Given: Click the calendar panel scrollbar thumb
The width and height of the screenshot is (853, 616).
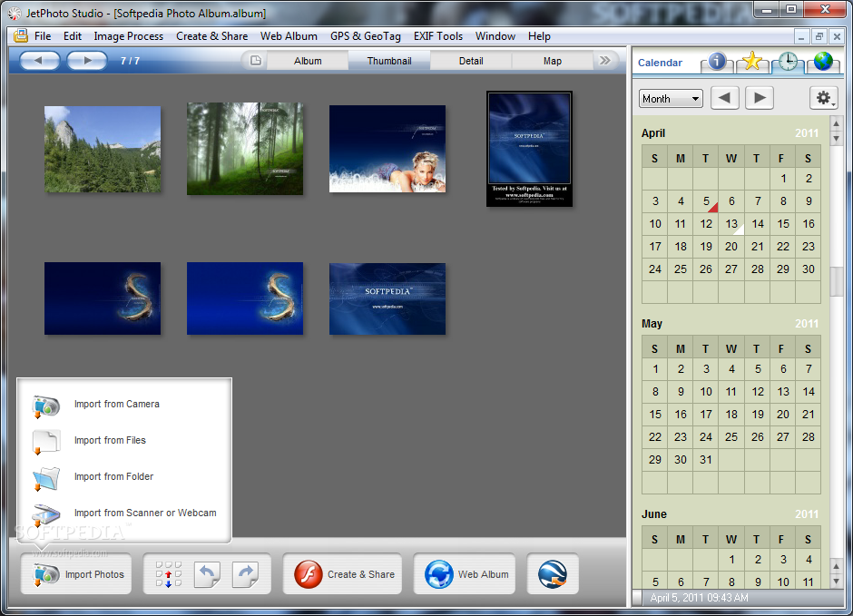Looking at the screenshot, I should pyautogui.click(x=837, y=281).
